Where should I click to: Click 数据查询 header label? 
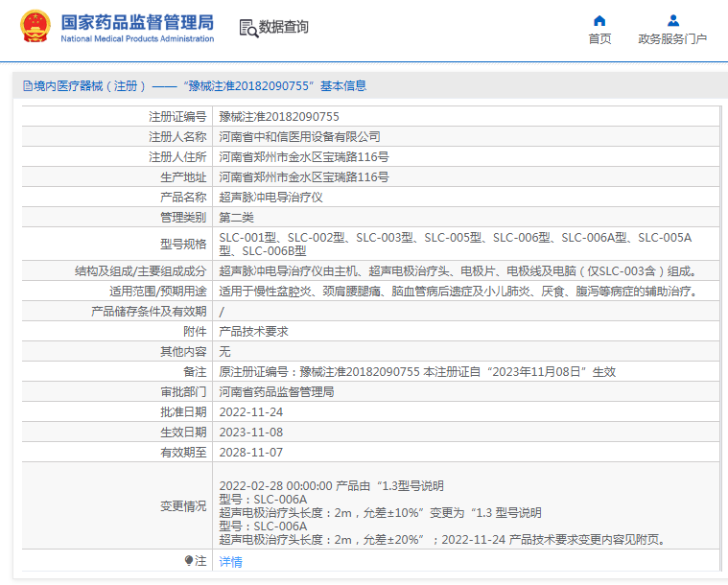click(x=283, y=27)
